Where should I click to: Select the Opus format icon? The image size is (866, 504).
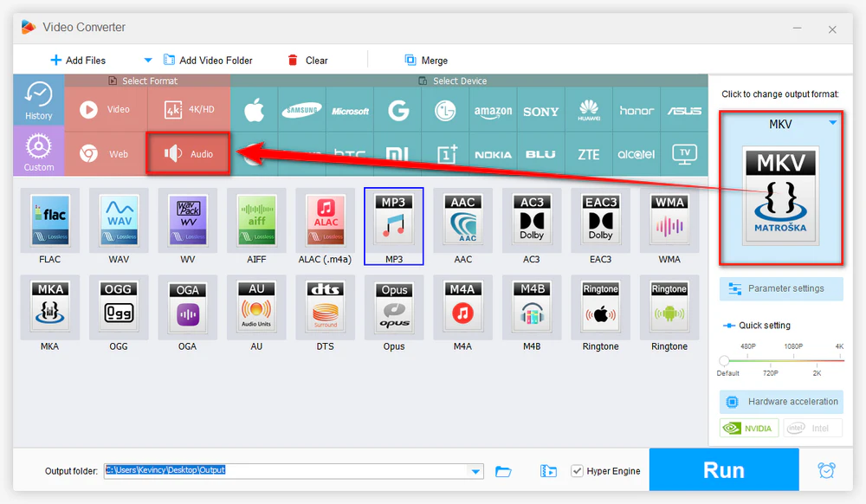394,307
